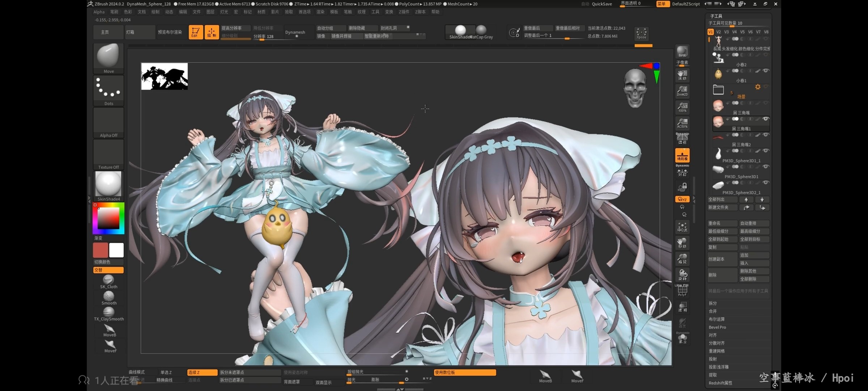Open the 材质 material menu
Image resolution: width=868 pixels, height=391 pixels.
(261, 12)
